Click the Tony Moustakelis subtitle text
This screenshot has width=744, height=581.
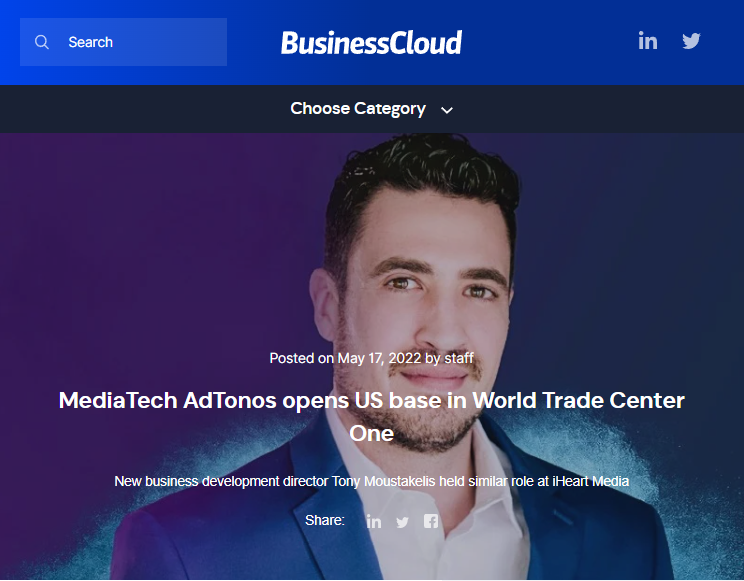click(372, 481)
